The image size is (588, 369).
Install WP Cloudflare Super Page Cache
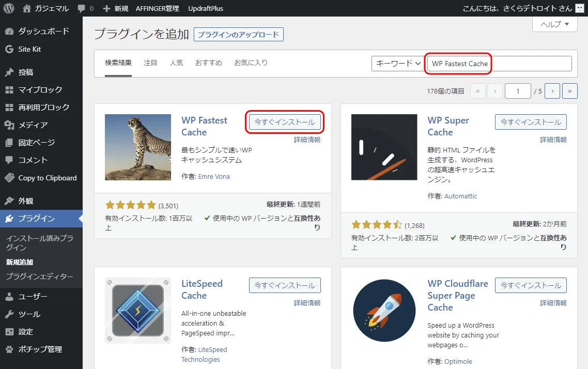coord(531,285)
